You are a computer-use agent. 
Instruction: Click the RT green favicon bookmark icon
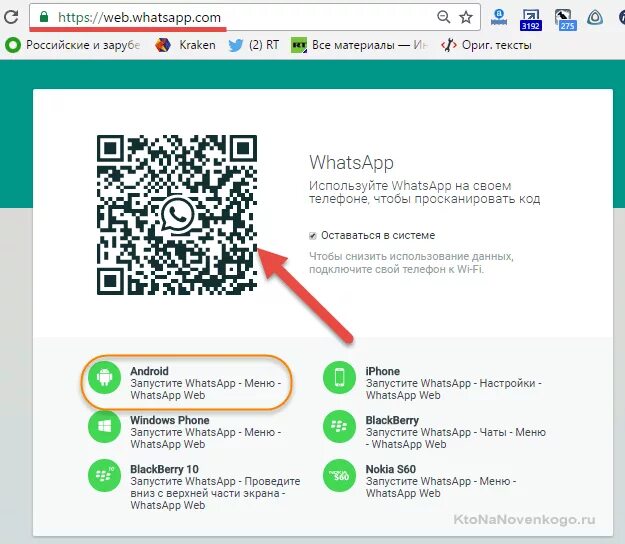299,45
